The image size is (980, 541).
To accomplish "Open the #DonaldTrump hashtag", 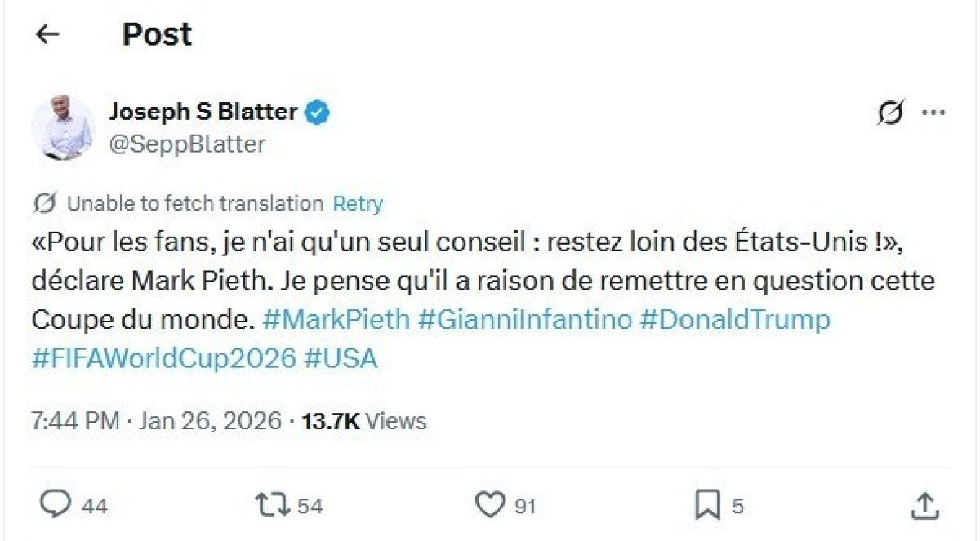I will (x=735, y=319).
